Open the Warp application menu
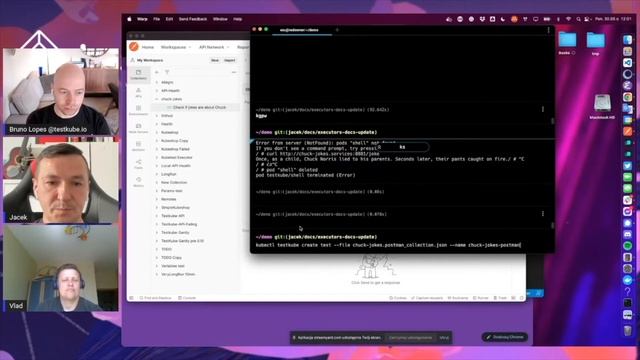 pyautogui.click(x=142, y=19)
